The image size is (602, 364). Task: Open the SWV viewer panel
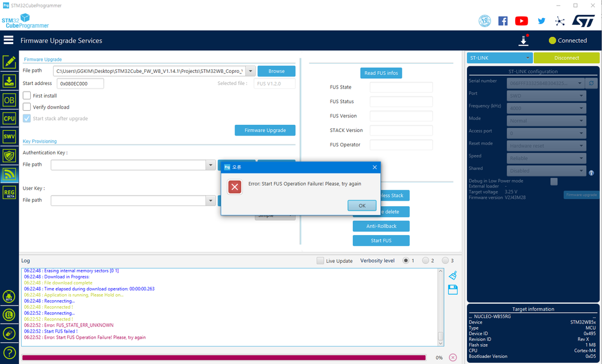tap(9, 137)
